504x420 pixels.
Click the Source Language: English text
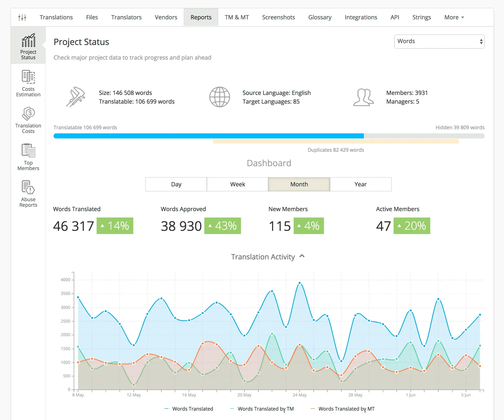click(277, 93)
